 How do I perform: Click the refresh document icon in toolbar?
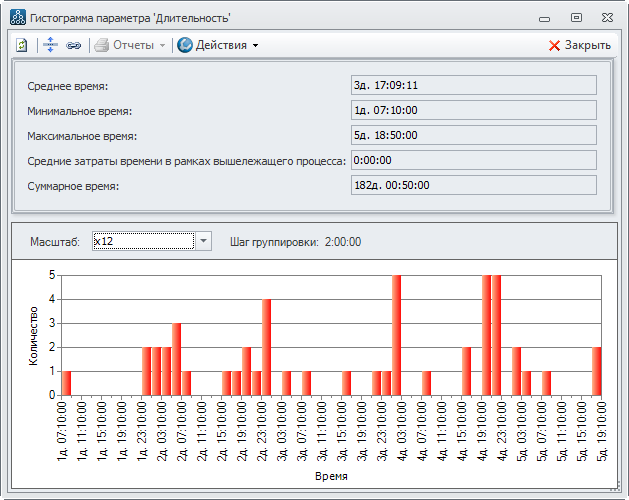[21, 45]
